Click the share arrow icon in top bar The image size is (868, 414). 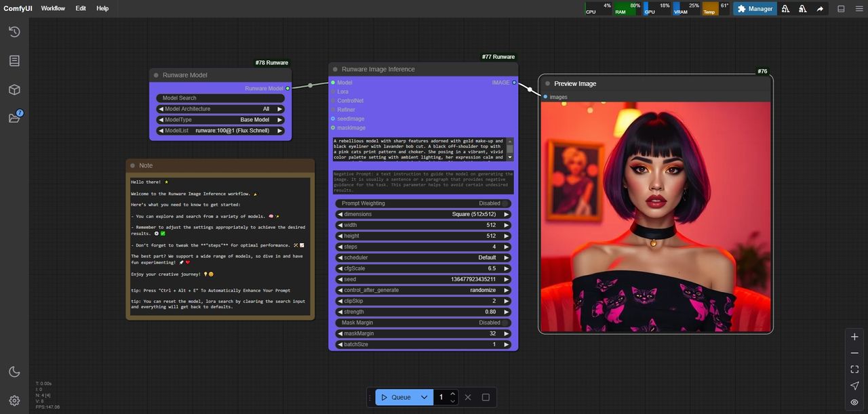click(820, 9)
